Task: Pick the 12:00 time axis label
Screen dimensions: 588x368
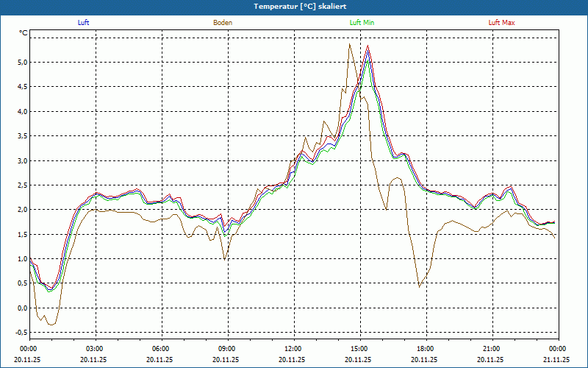Action: tap(293, 349)
